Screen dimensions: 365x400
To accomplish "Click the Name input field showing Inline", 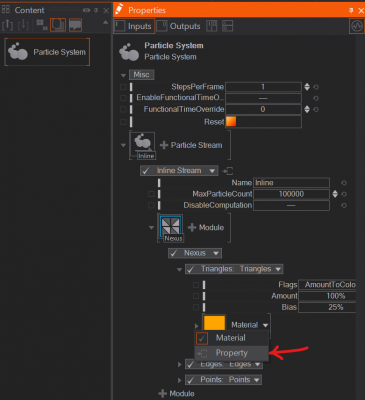I will click(x=291, y=183).
